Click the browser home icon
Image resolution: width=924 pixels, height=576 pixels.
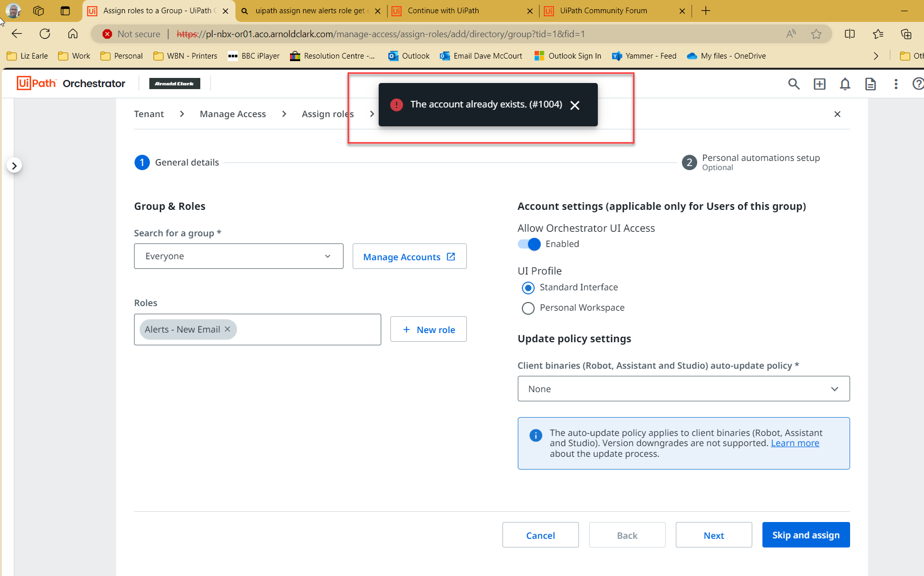[72, 34]
